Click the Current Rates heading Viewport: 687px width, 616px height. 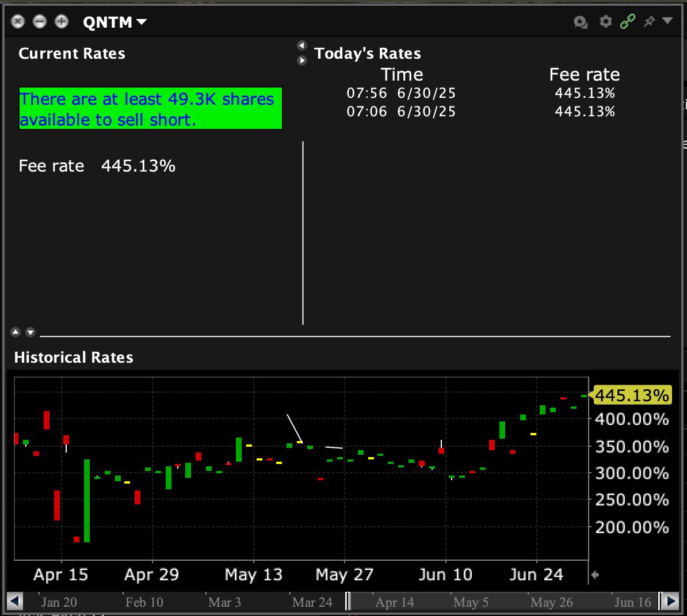(x=72, y=54)
